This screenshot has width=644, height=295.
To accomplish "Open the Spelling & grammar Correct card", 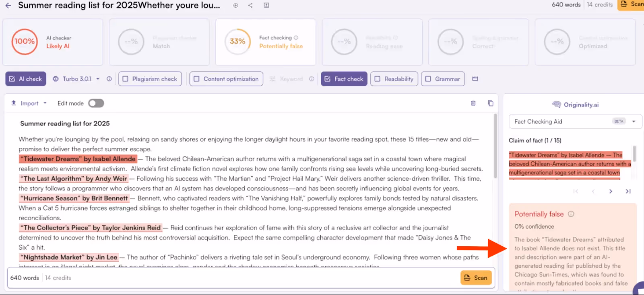I will (x=479, y=42).
